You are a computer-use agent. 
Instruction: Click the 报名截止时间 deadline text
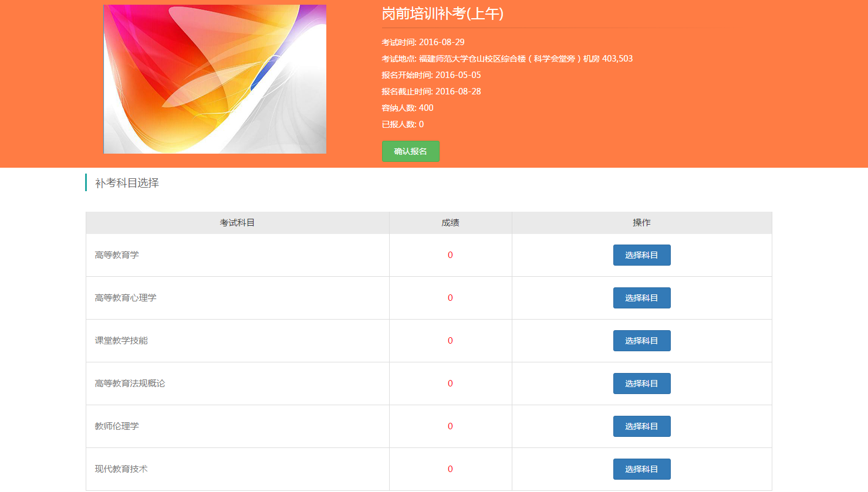tap(431, 91)
